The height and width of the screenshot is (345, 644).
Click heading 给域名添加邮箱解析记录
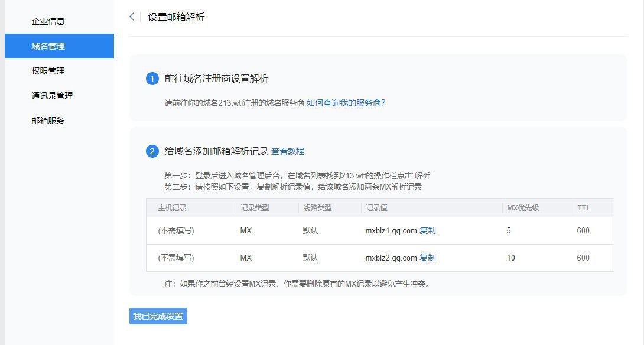tap(216, 151)
